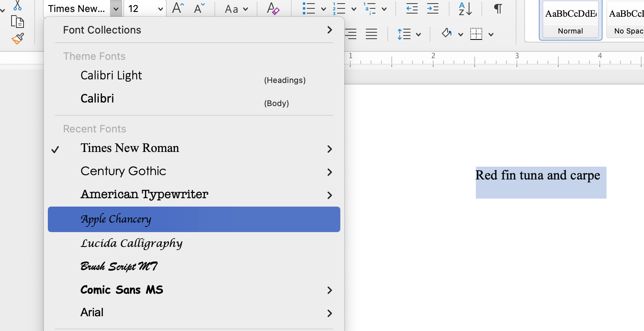Choose Calibri Light headings font
644x331 pixels.
tap(194, 76)
